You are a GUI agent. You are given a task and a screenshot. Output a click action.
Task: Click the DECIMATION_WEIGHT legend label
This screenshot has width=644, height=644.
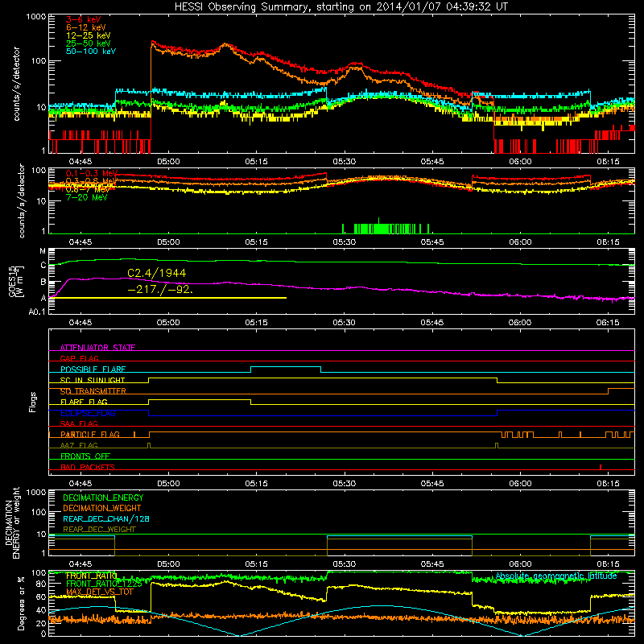tap(102, 508)
